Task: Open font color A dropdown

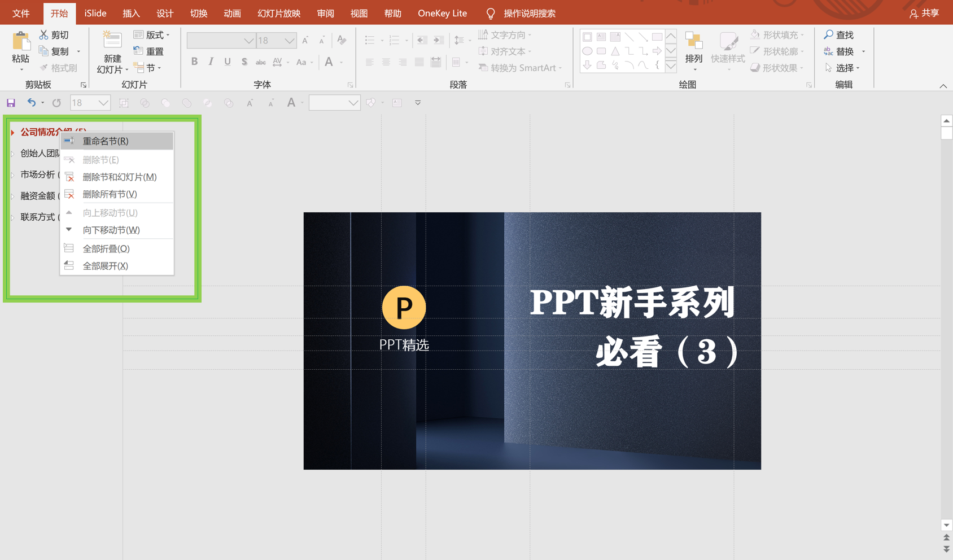Action: click(x=341, y=62)
